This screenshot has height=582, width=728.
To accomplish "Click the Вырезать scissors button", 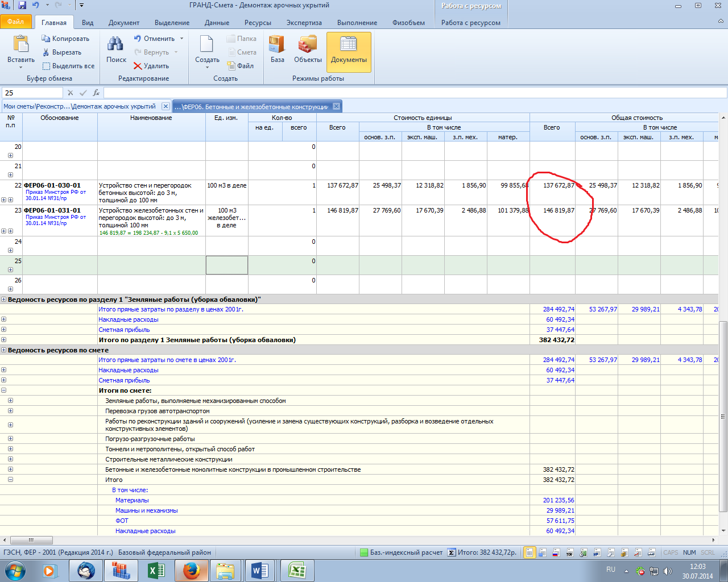I will click(47, 52).
